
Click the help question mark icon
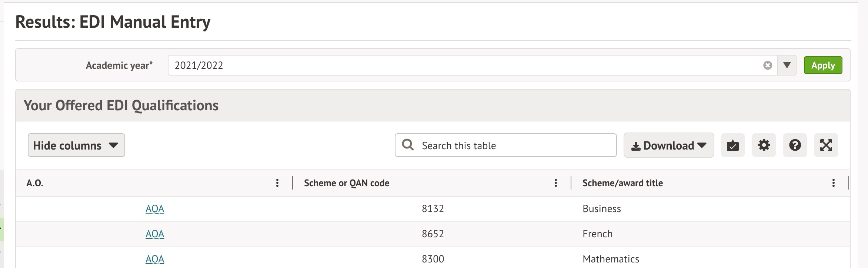coord(795,145)
